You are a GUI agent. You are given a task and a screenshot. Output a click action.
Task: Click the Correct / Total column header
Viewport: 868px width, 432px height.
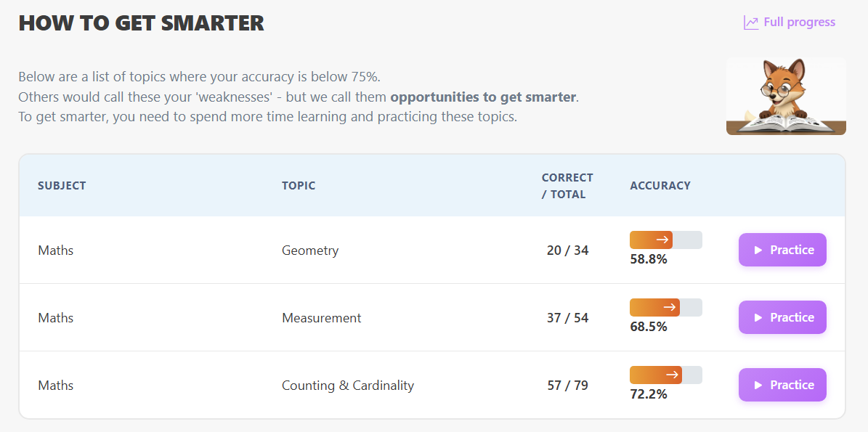[x=567, y=186]
